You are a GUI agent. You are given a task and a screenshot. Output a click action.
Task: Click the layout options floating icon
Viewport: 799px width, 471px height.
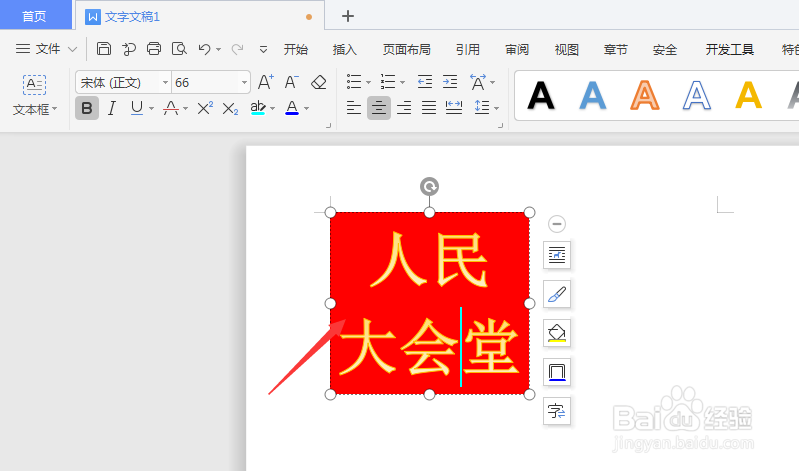point(556,255)
